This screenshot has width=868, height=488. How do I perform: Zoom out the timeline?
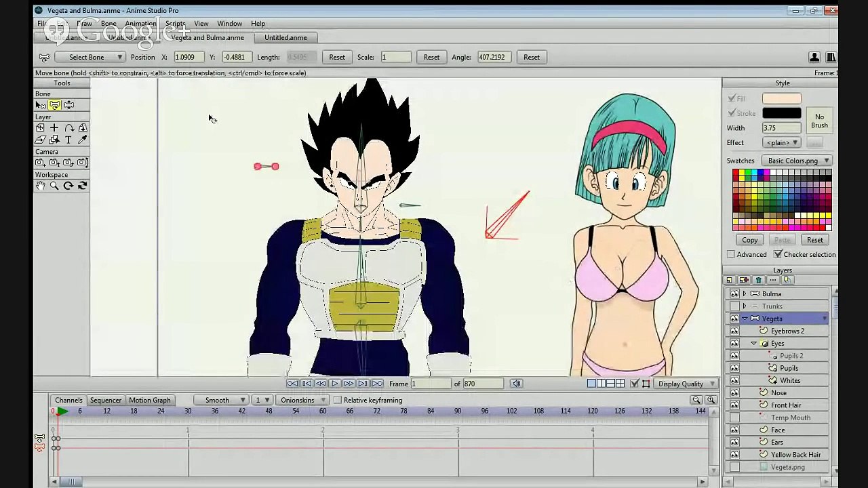click(x=696, y=400)
